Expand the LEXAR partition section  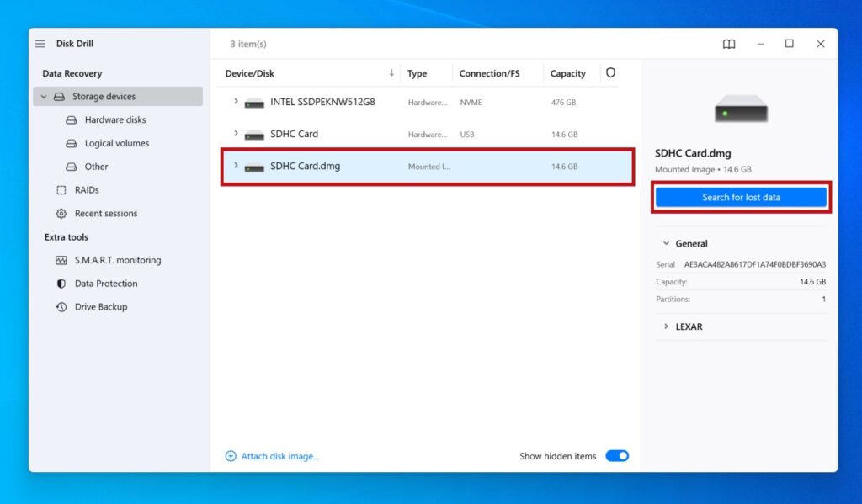point(665,326)
